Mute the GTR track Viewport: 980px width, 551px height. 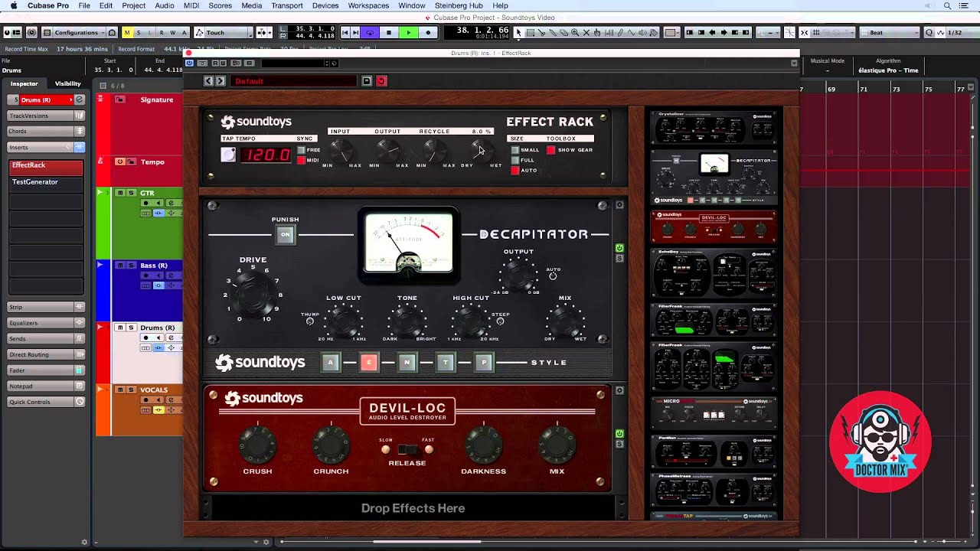point(120,193)
